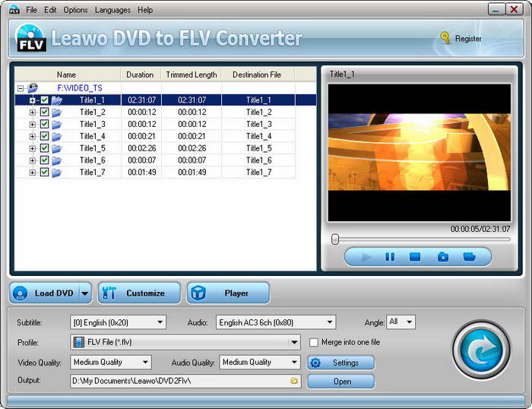Open the Load DVD dropdown arrow
The width and height of the screenshot is (532, 409).
point(85,293)
